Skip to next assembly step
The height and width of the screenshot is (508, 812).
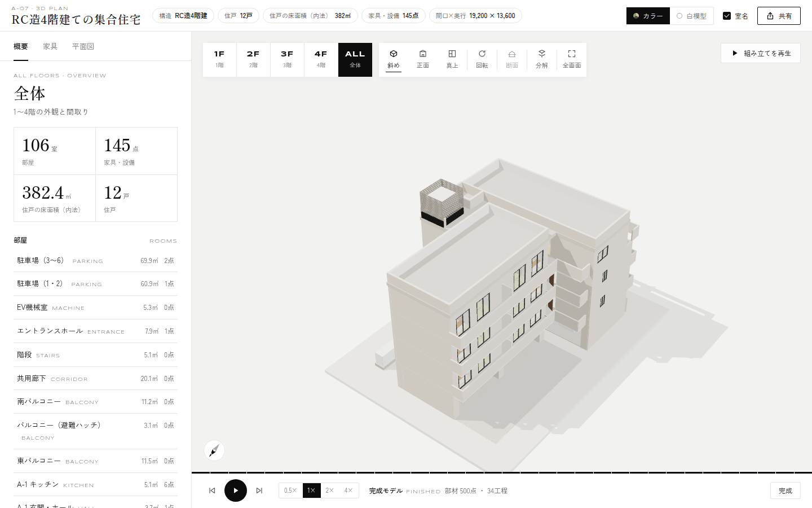[259, 491]
